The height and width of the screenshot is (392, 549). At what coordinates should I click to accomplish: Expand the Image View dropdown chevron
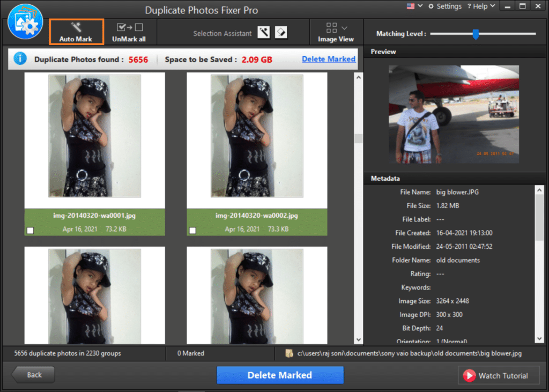coord(345,28)
